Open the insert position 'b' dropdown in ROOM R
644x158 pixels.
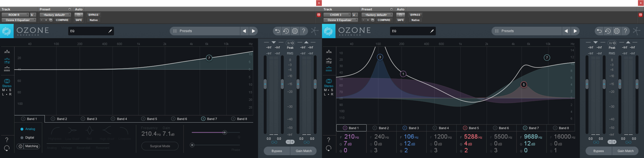[x=33, y=15]
